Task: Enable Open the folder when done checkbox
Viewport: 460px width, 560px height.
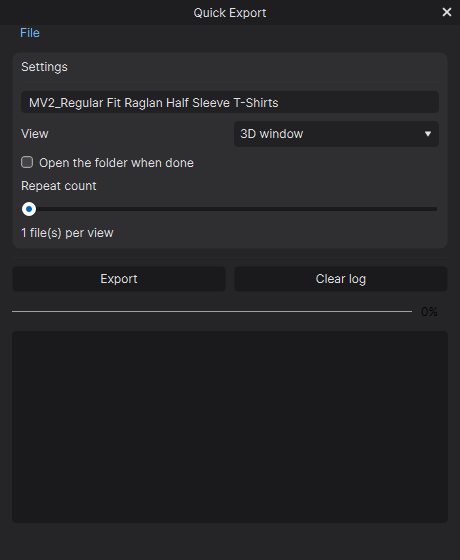Action: 27,162
